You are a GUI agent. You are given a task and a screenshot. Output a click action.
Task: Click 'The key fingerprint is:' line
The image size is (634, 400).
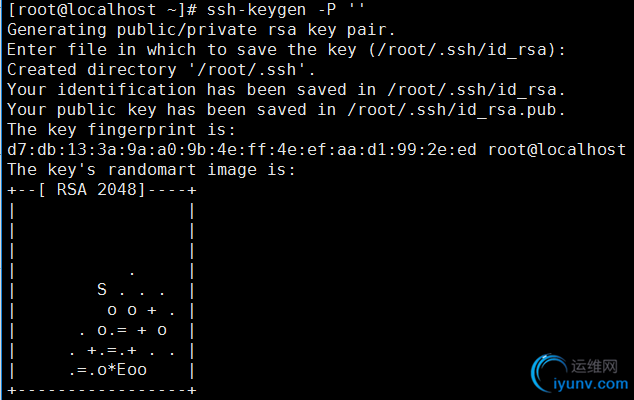pos(121,130)
